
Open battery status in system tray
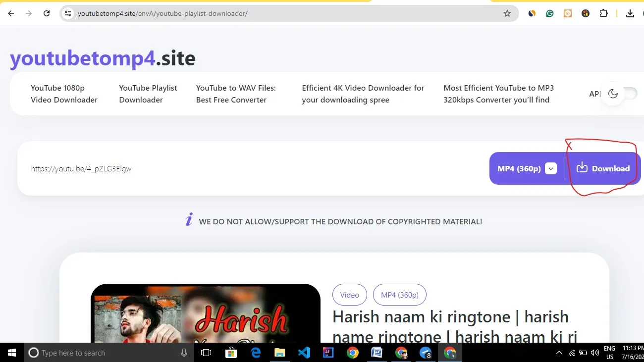[583, 353]
